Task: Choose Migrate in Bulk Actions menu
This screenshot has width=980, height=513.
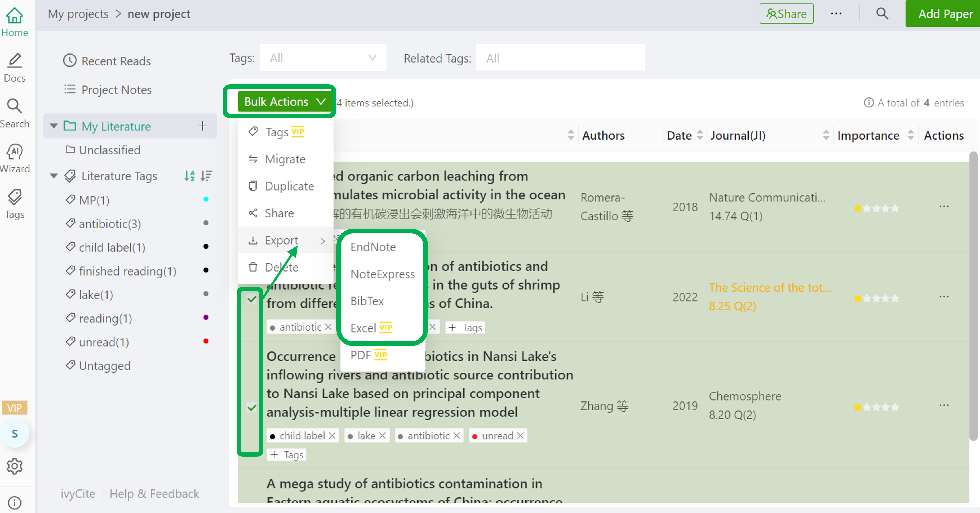Action: point(285,159)
